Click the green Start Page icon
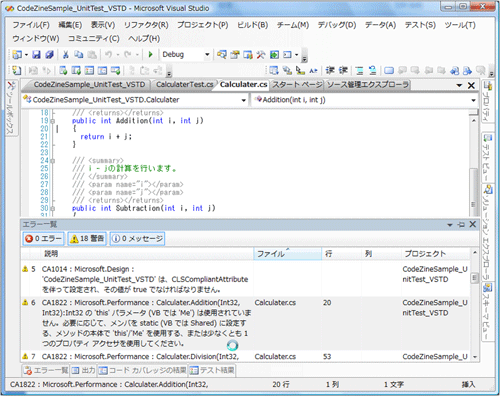Viewport: 500px width, 396px height. [274, 54]
